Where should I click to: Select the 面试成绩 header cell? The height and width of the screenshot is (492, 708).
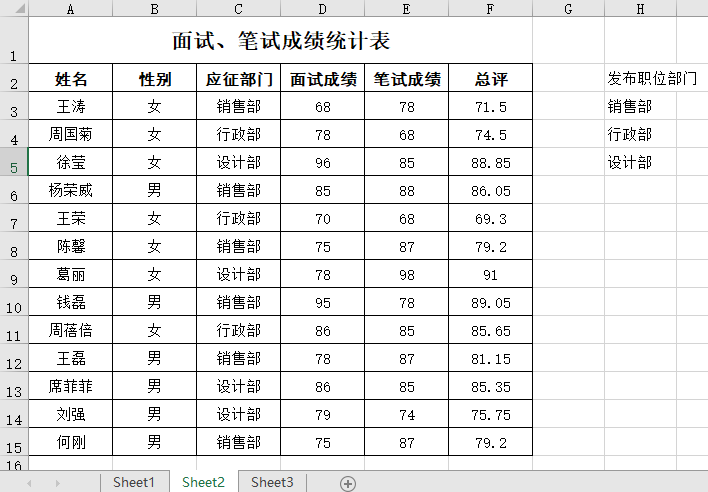tap(322, 79)
